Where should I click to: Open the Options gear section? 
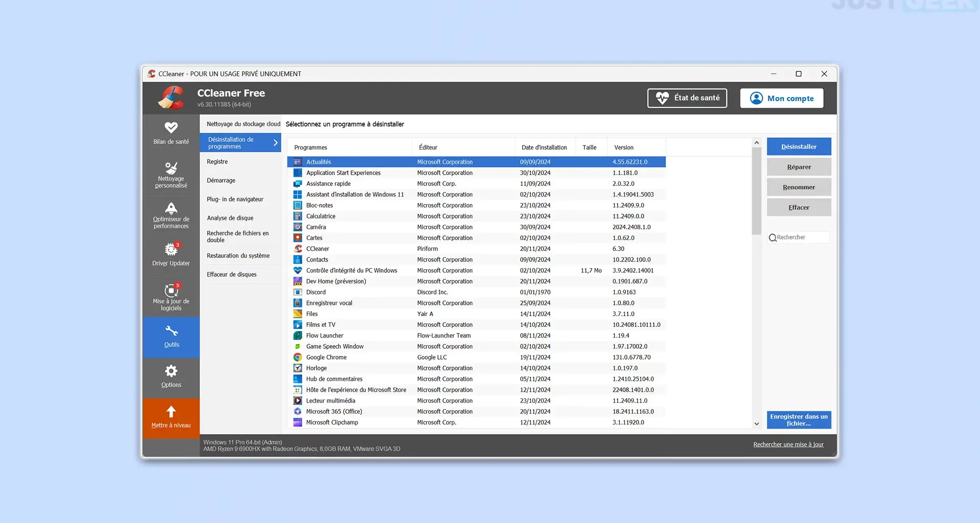171,377
